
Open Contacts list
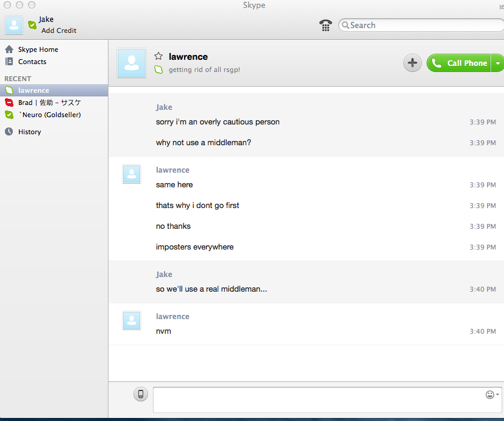pos(32,62)
